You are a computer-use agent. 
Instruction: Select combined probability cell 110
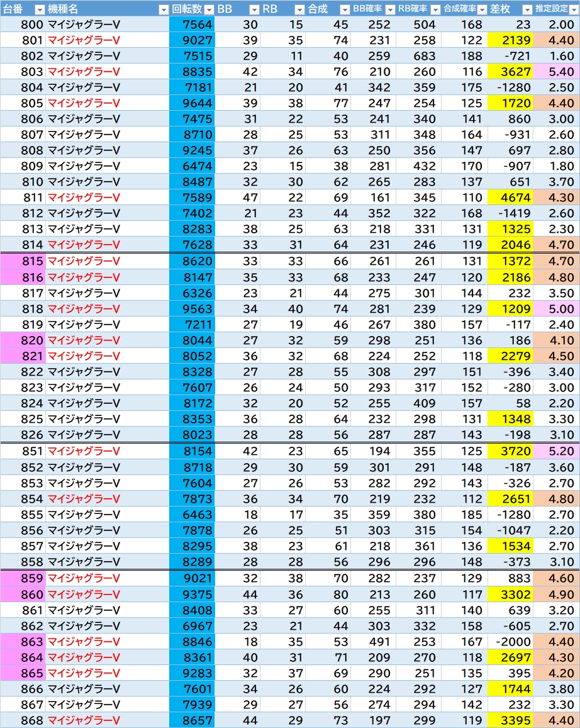click(x=464, y=198)
